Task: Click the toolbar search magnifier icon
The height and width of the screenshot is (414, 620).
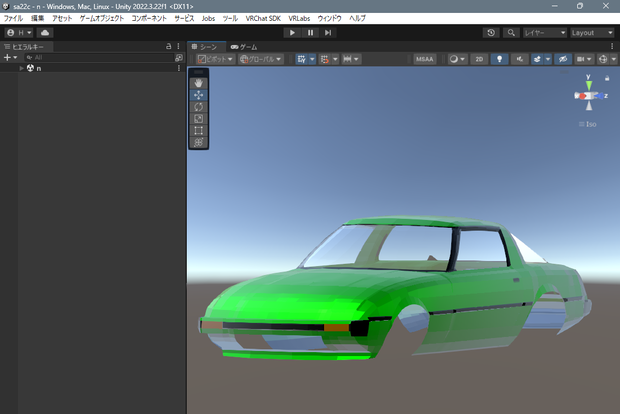Action: (511, 32)
